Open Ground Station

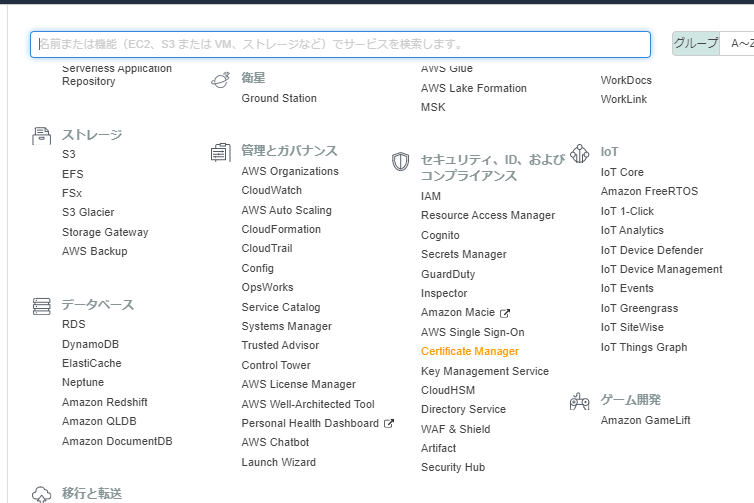(x=279, y=99)
